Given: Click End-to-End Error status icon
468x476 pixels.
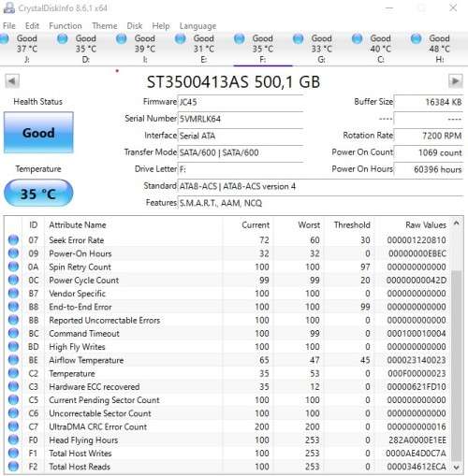Looking at the screenshot, I should pos(13,307).
